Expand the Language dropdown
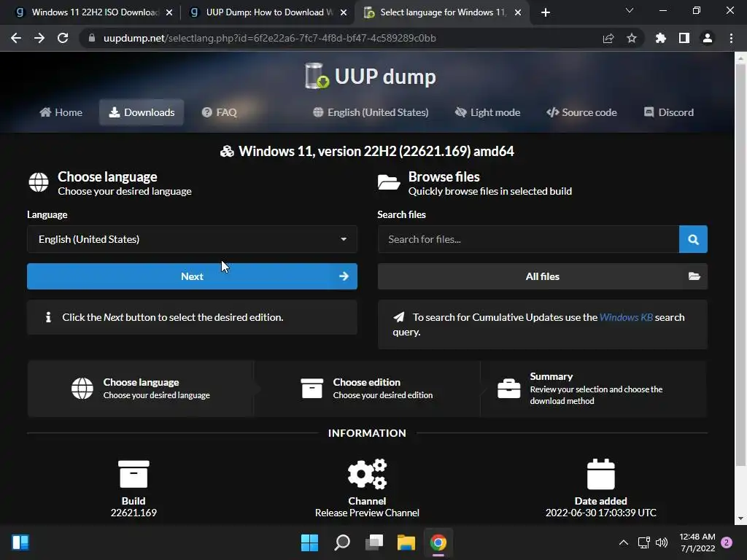The height and width of the screenshot is (560, 747). (x=192, y=239)
